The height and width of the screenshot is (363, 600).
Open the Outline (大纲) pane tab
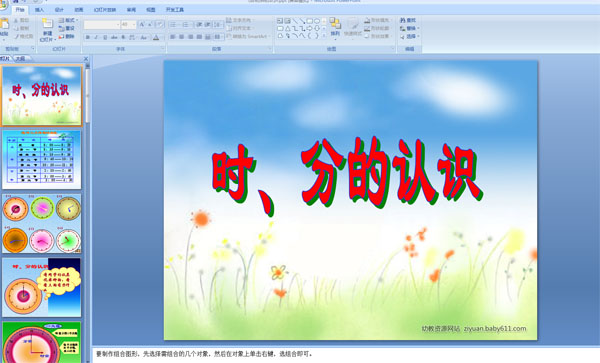tap(20, 59)
